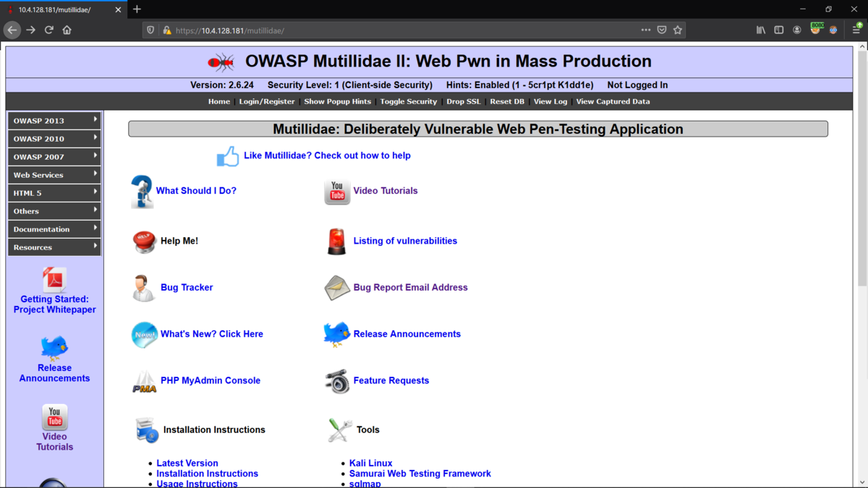The width and height of the screenshot is (868, 488).
Task: Click the site security lock icon
Action: [x=166, y=30]
